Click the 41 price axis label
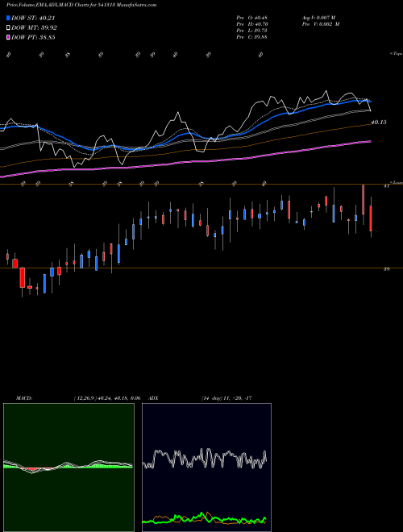The height and width of the screenshot is (532, 403). 386,186
